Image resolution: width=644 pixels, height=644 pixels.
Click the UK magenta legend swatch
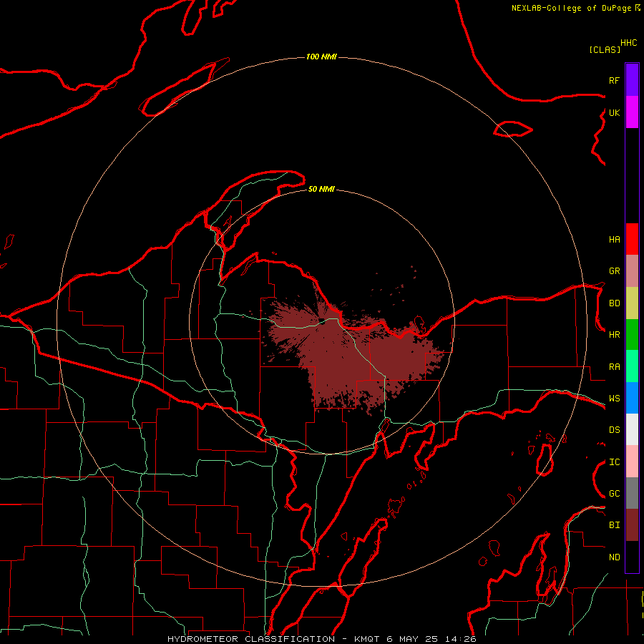click(x=632, y=112)
